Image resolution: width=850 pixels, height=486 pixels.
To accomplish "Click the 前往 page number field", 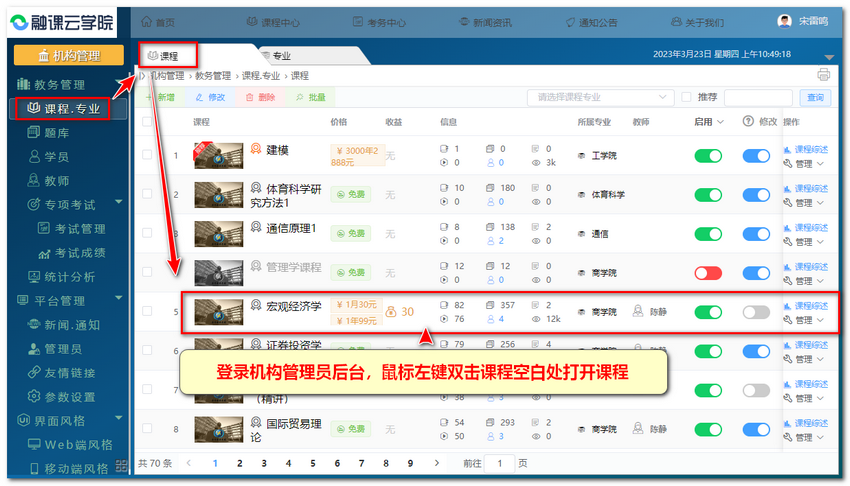I will coord(500,463).
